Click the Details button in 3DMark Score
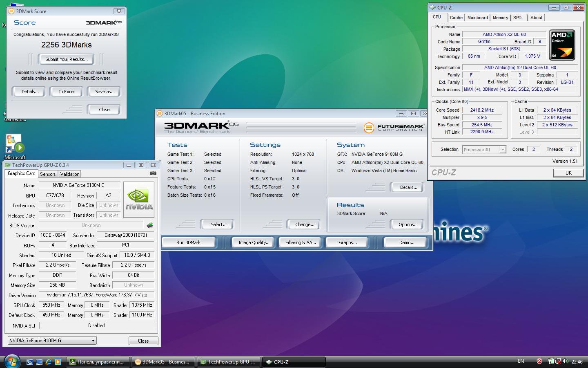The width and height of the screenshot is (588, 368). pyautogui.click(x=30, y=92)
